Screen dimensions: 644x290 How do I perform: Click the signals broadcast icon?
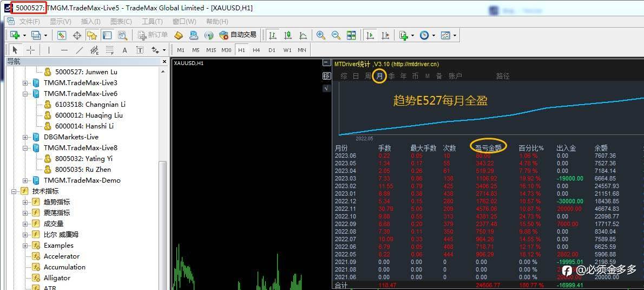pyautogui.click(x=209, y=35)
